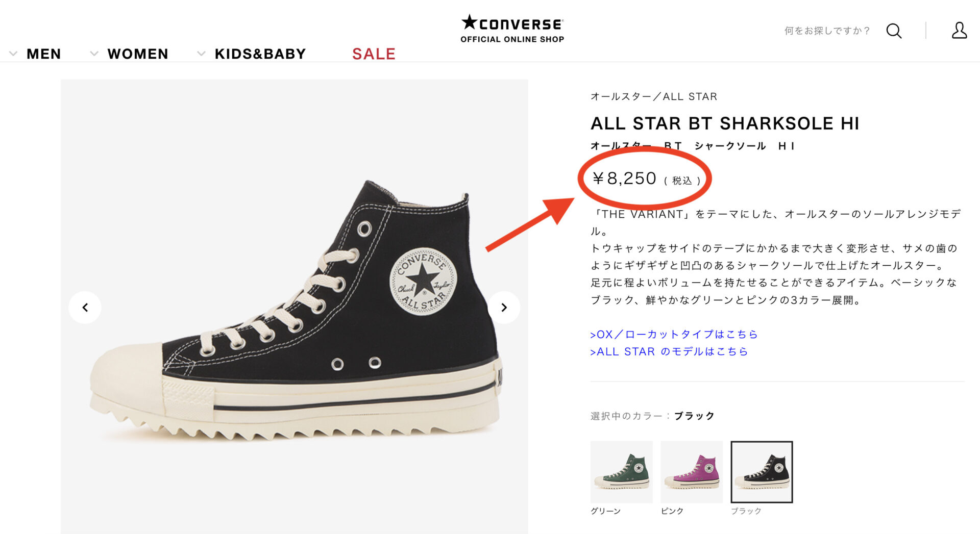This screenshot has height=534, width=980.
Task: Show next product image arrow
Action: click(x=504, y=308)
